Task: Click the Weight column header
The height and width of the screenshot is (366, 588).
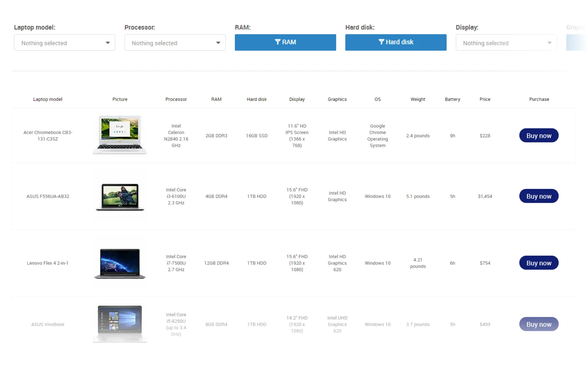Action: (418, 99)
